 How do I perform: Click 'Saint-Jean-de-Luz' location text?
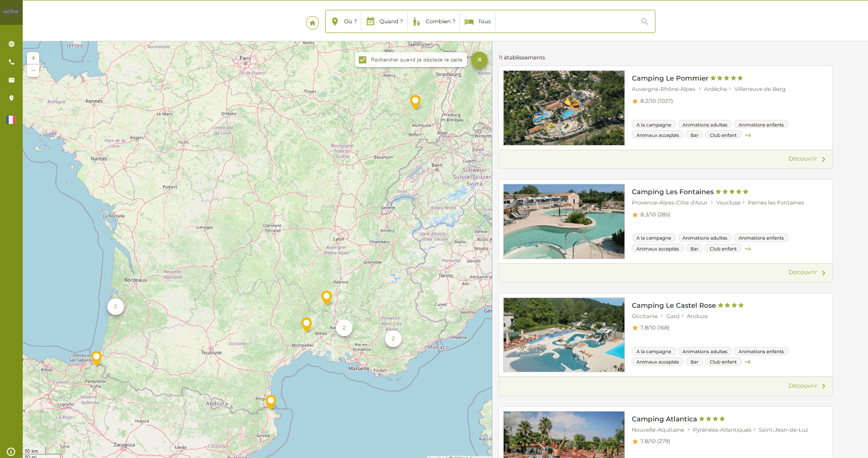783,430
